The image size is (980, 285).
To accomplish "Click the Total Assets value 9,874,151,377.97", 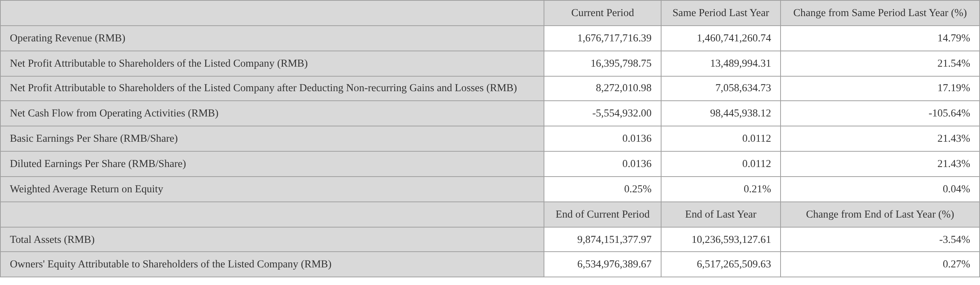I will coord(614,240).
